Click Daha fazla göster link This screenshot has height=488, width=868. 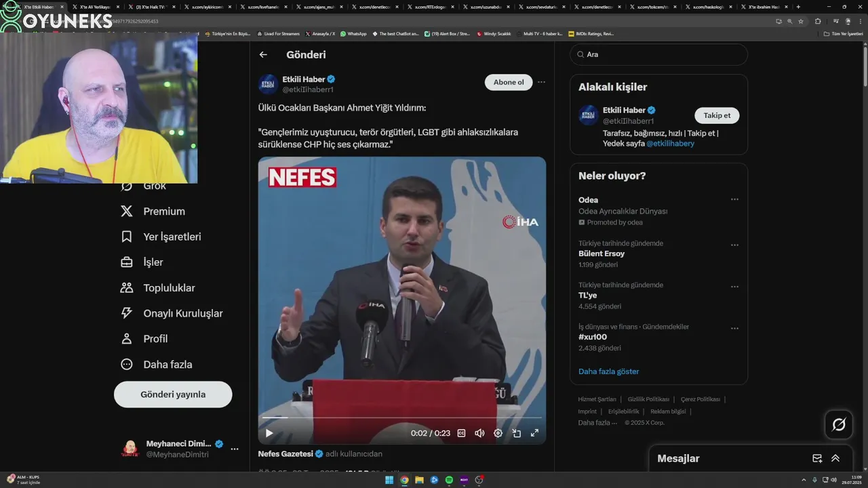click(x=609, y=371)
